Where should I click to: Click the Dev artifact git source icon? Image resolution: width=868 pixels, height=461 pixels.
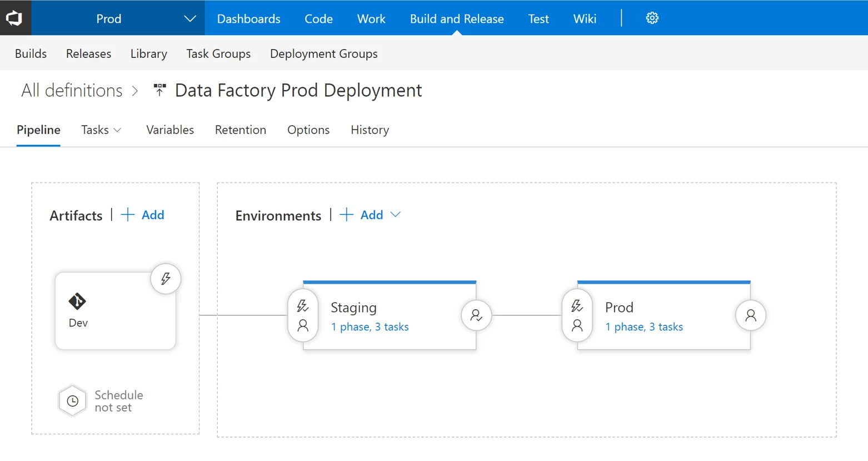(77, 301)
